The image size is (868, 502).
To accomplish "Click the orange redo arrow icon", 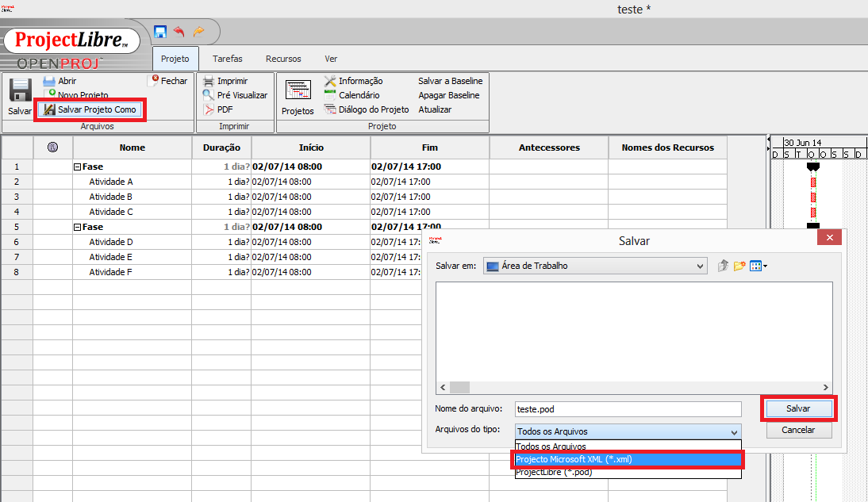I will [198, 32].
